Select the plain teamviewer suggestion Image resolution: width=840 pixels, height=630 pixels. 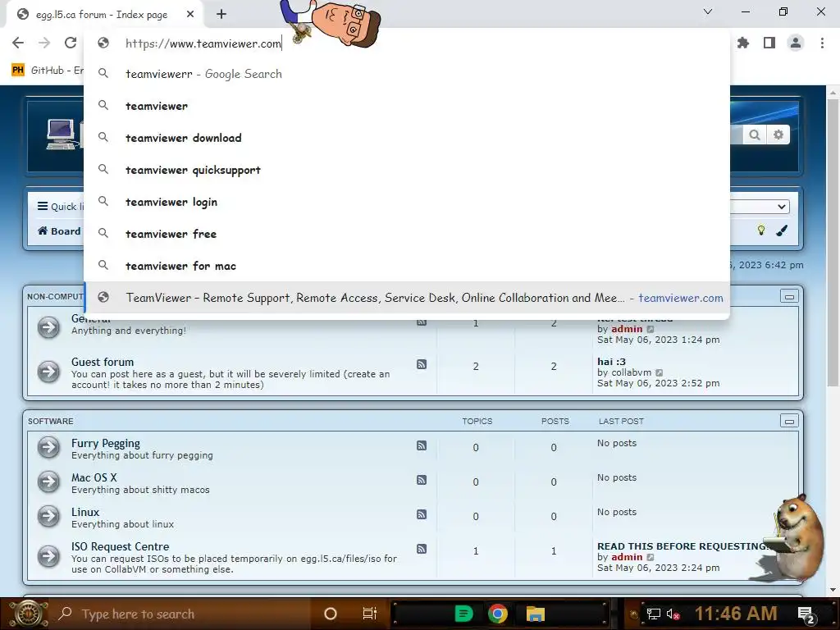407,106
